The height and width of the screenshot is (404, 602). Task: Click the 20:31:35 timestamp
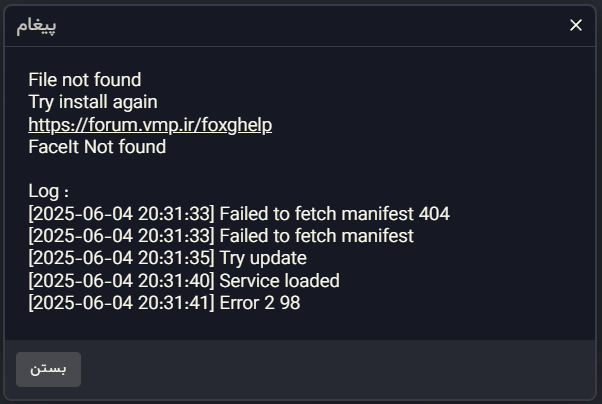pos(174,258)
